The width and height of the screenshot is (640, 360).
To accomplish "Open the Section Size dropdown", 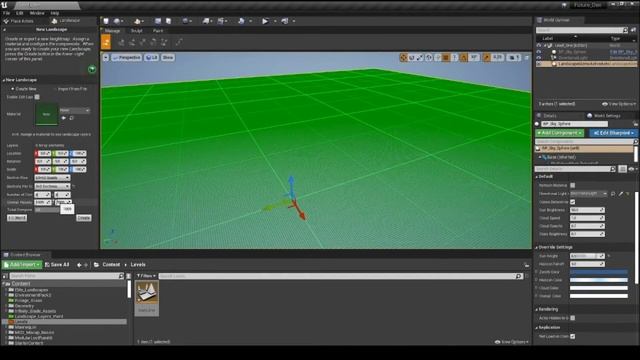I will point(52,178).
